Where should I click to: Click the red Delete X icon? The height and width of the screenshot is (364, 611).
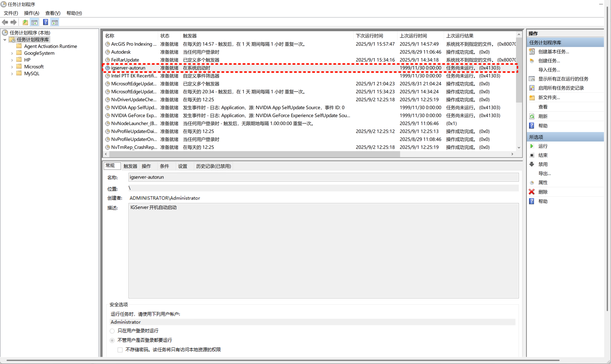532,192
